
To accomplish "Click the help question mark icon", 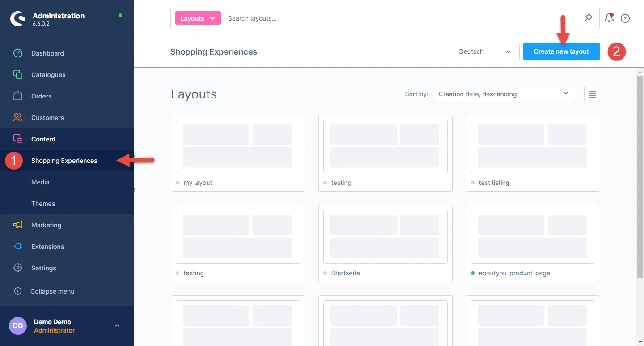I will tap(625, 18).
